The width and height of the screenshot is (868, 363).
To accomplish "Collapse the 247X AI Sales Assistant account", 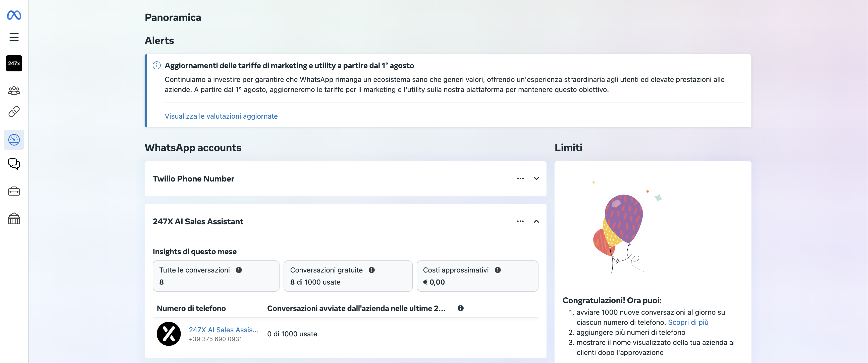I will [536, 221].
